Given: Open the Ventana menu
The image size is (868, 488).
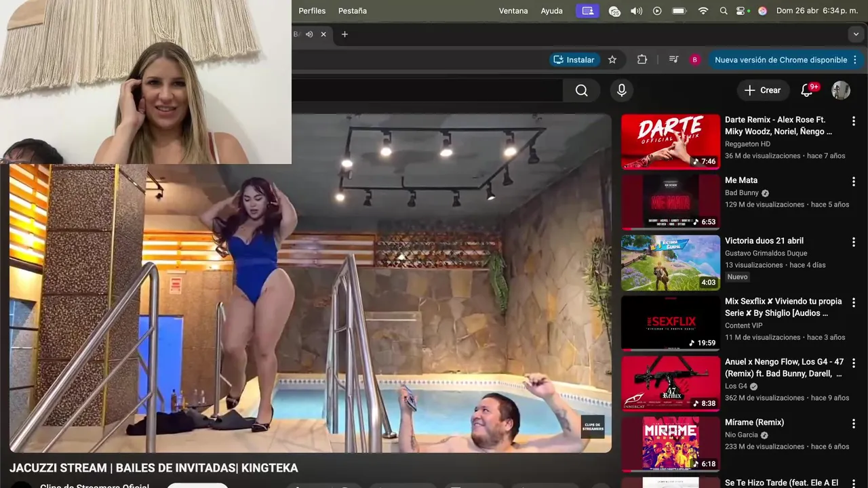Looking at the screenshot, I should (513, 11).
